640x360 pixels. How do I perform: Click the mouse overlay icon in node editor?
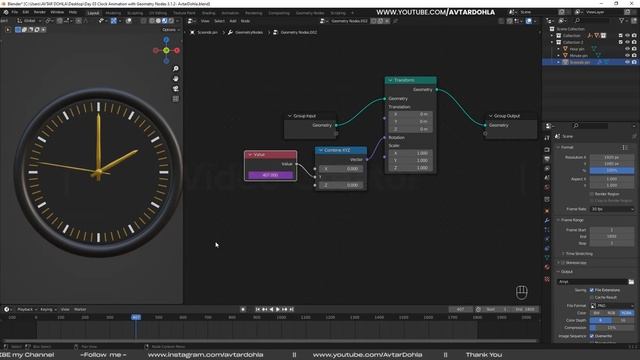pyautogui.click(x=522, y=292)
